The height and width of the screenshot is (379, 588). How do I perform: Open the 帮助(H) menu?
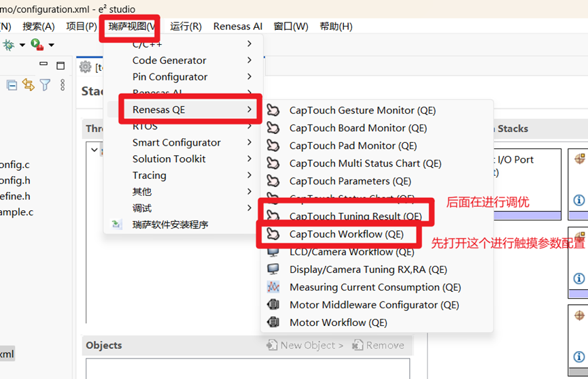click(x=336, y=27)
